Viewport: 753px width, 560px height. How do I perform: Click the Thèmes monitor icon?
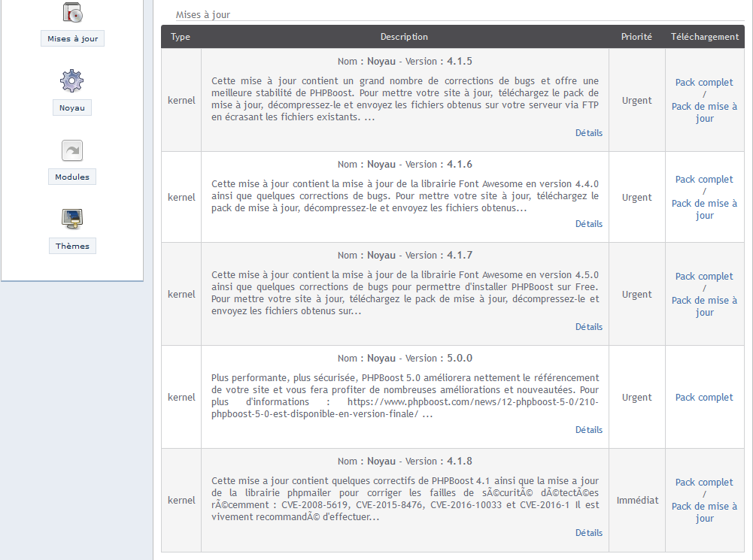[x=72, y=219]
